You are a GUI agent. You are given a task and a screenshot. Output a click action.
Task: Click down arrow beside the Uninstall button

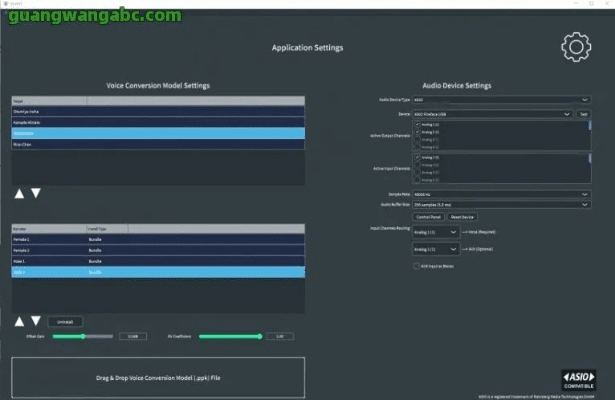[35, 321]
